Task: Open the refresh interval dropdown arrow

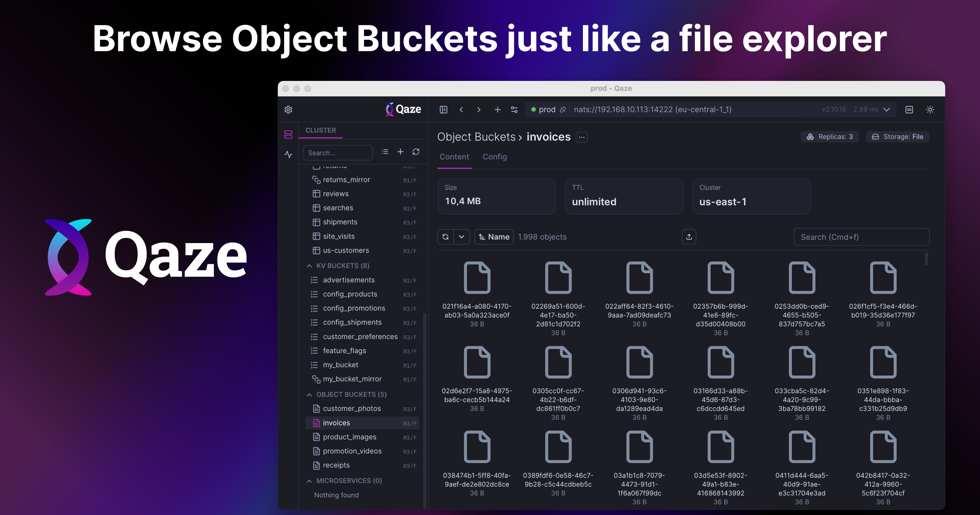Action: (462, 237)
